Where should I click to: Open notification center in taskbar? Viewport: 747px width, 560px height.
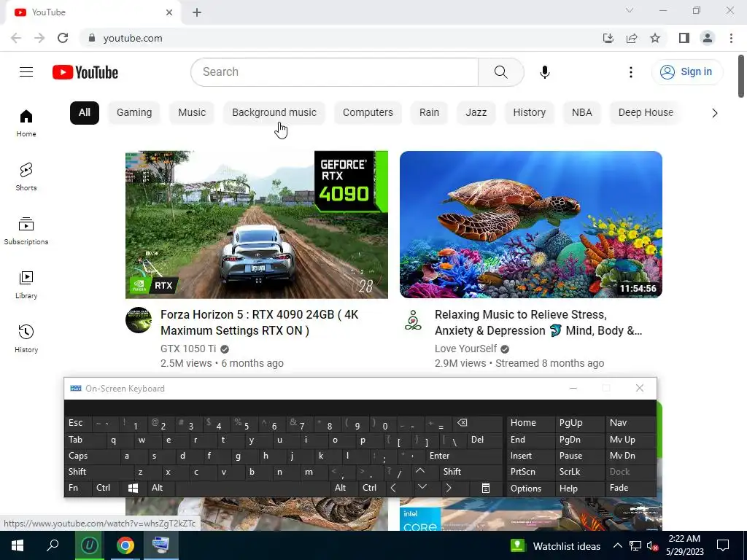723,545
